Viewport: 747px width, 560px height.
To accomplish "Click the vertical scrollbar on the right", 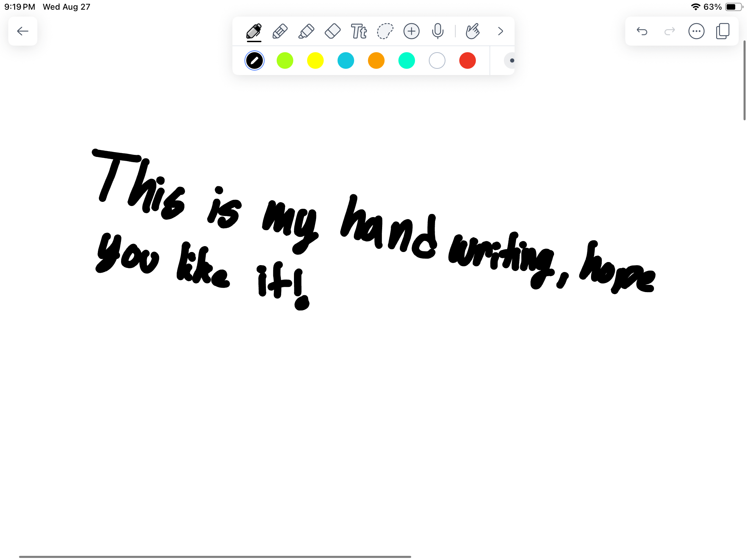I will coord(744,80).
